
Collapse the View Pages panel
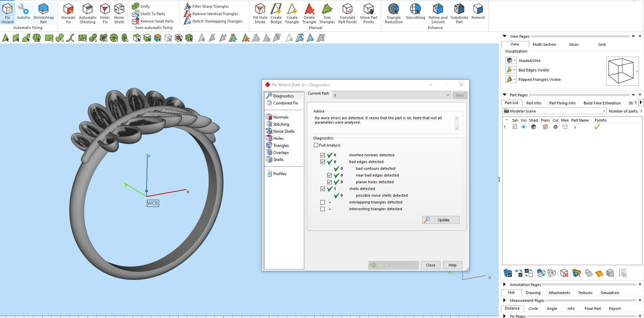(x=504, y=36)
